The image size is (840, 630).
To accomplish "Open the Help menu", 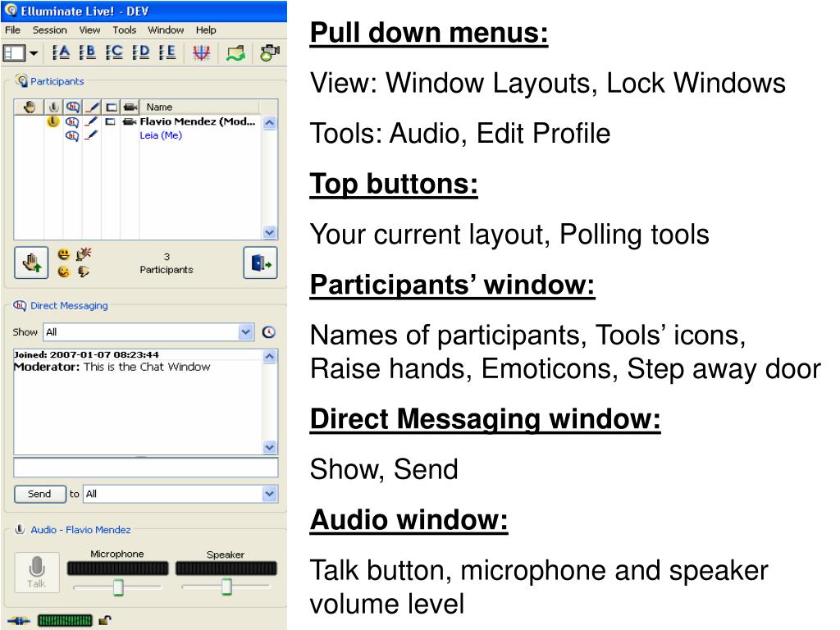I will point(206,30).
